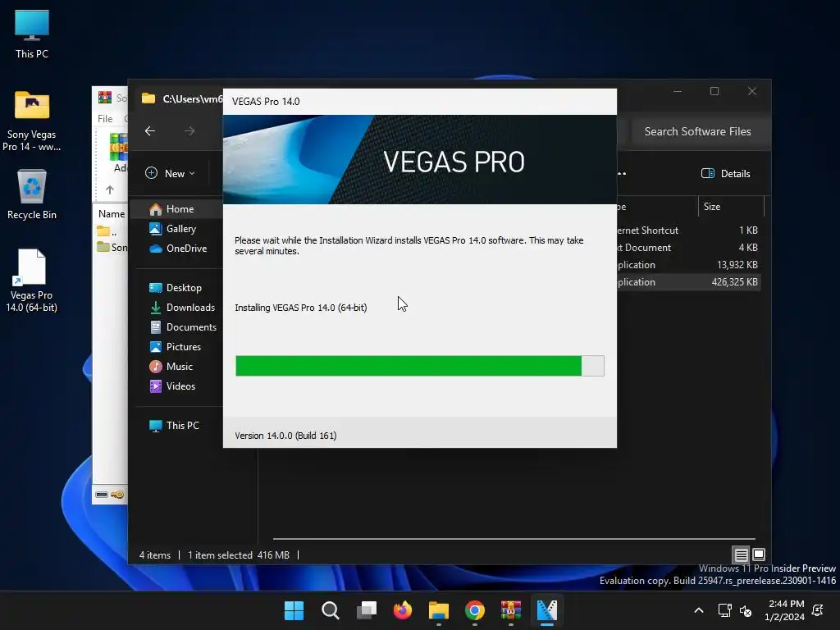Open taskbar Search
The width and height of the screenshot is (840, 630).
tap(330, 610)
